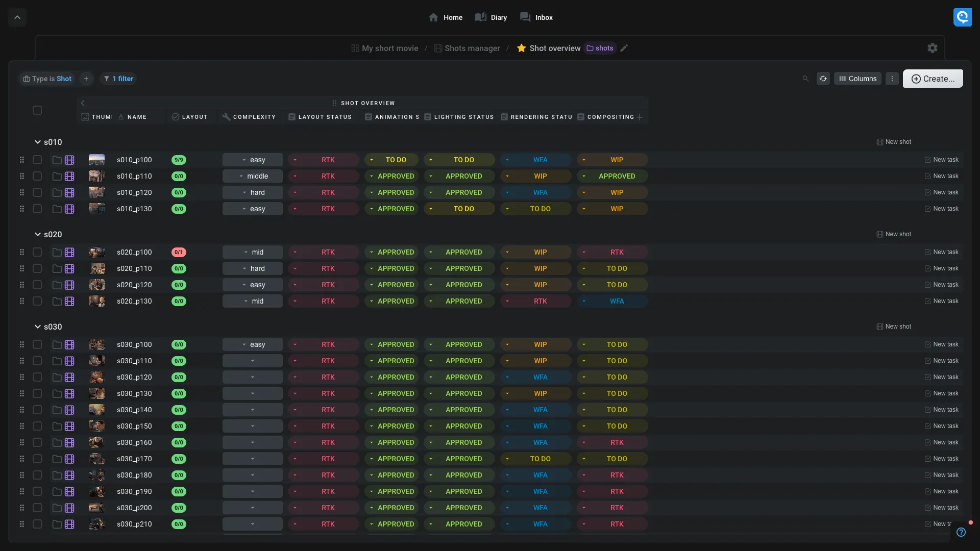Check the s030_p100 row checkbox
This screenshot has width=980, height=551.
coord(37,344)
